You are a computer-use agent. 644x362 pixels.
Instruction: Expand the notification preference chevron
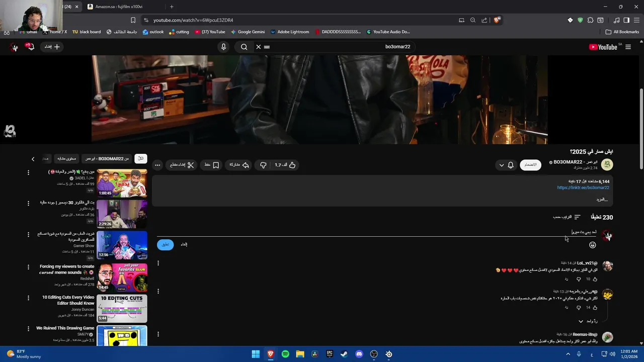click(x=501, y=165)
